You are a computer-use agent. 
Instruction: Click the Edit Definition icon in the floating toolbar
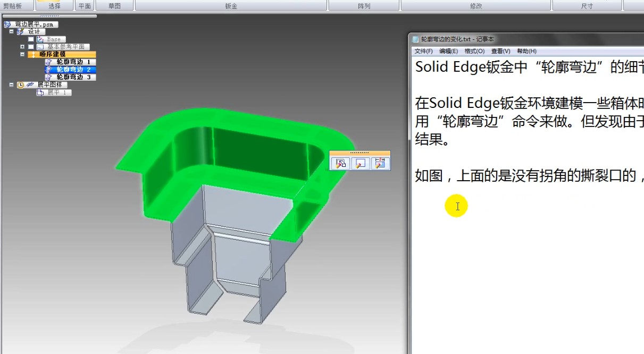341,163
